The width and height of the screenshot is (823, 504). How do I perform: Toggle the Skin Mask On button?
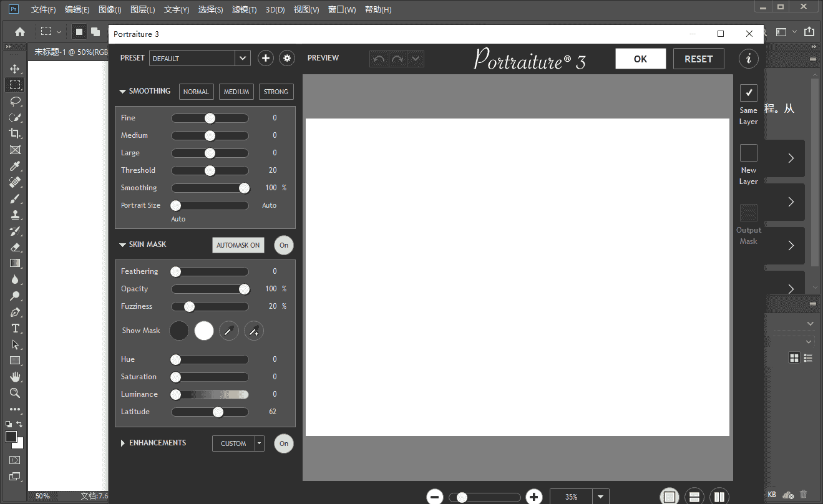(284, 245)
